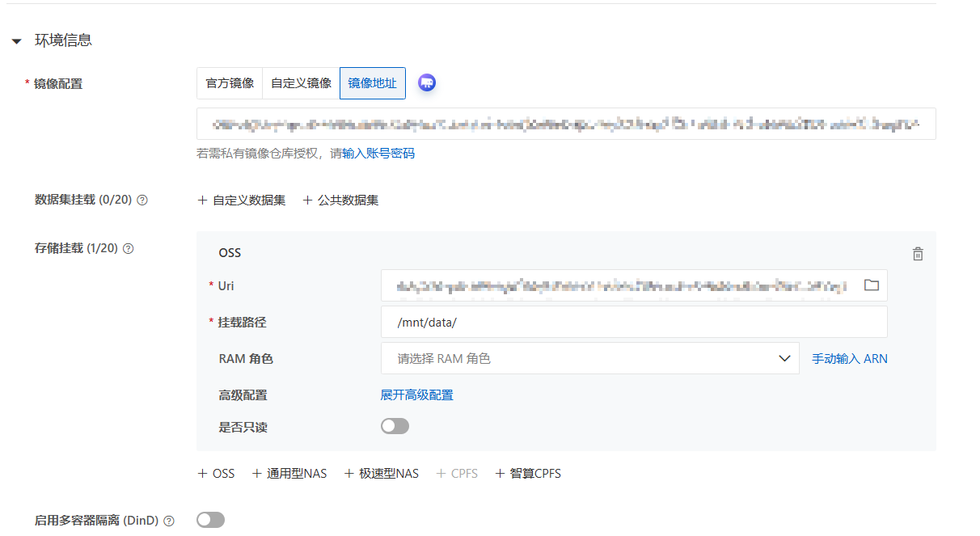Add a CPFS mount
The height and width of the screenshot is (536, 980).
point(457,474)
